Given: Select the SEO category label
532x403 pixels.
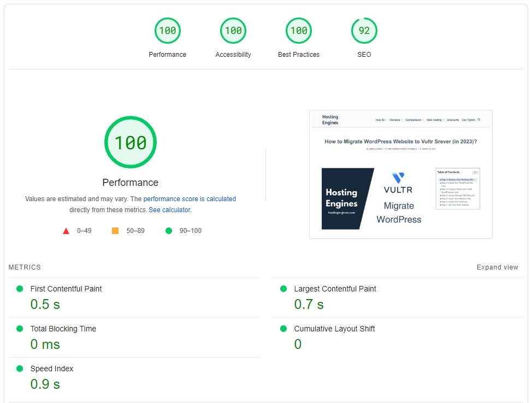Looking at the screenshot, I should click(x=364, y=54).
